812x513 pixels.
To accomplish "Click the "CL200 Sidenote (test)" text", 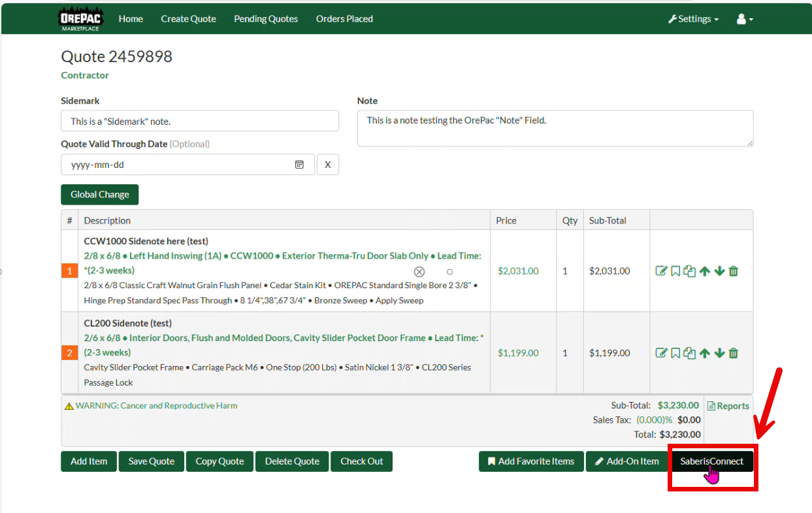I will 128,323.
